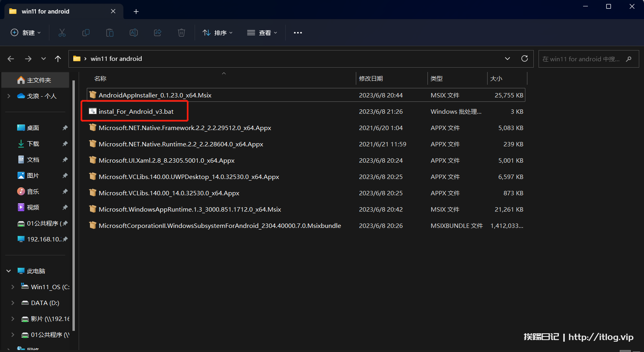Image resolution: width=644 pixels, height=352 pixels.
Task: Select WindowsSubsystemForAndroid Msixbundle file
Action: point(306,226)
